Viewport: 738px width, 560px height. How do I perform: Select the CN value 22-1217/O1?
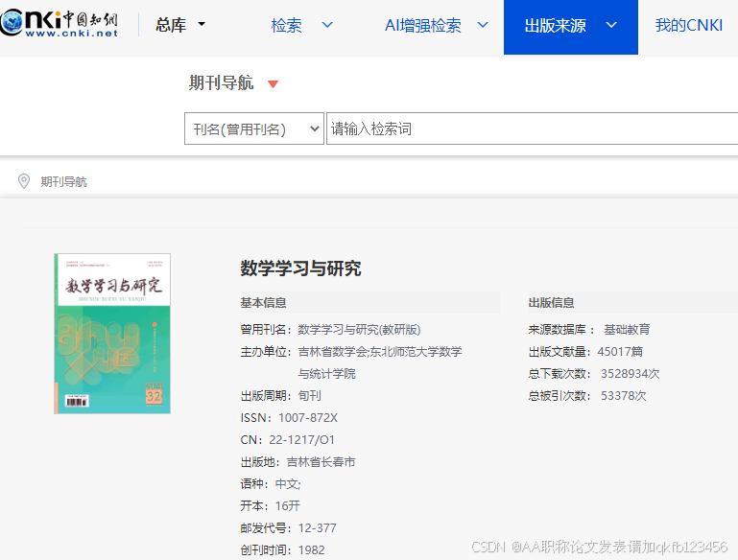[301, 439]
